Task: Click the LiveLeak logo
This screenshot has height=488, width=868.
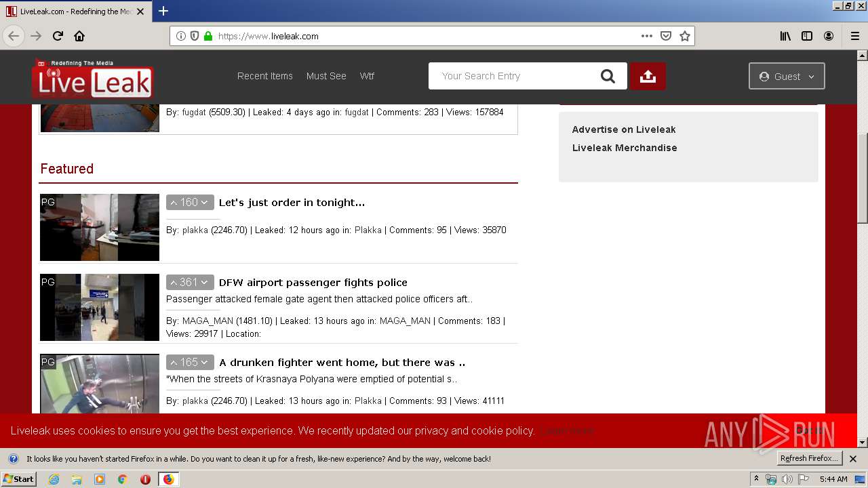Action: click(93, 79)
